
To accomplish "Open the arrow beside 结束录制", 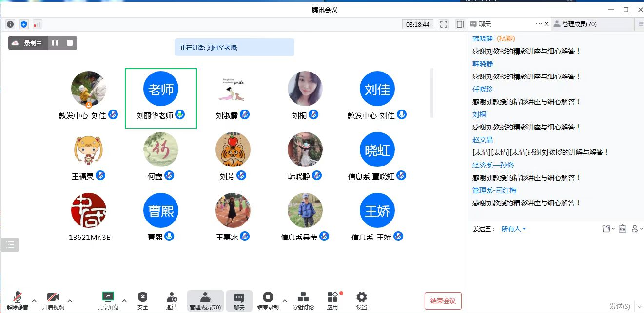I will click(x=285, y=300).
